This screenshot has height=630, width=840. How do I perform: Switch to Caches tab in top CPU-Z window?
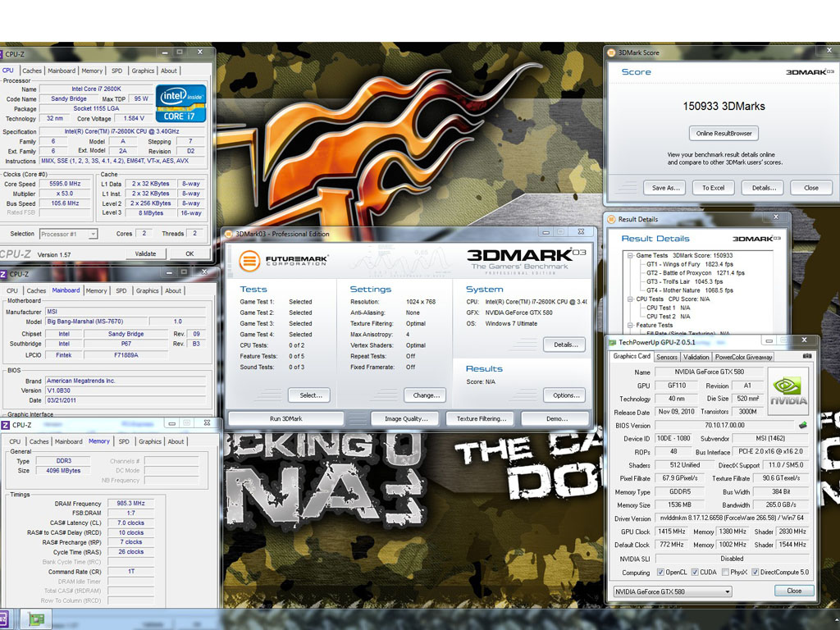pos(32,71)
